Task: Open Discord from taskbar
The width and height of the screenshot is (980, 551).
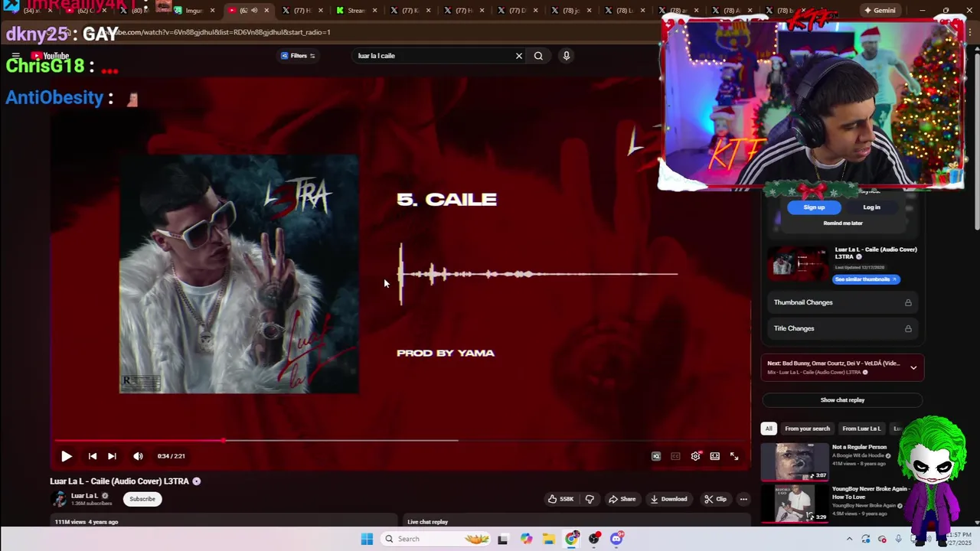Action: 616,539
